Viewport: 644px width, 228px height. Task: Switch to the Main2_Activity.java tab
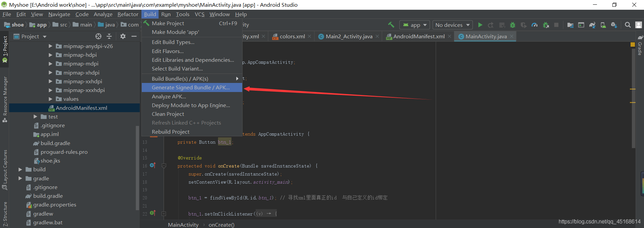(x=349, y=36)
